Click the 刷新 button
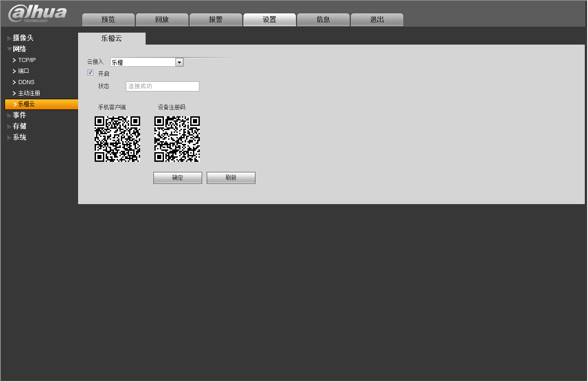The height and width of the screenshot is (382, 588). 231,178
